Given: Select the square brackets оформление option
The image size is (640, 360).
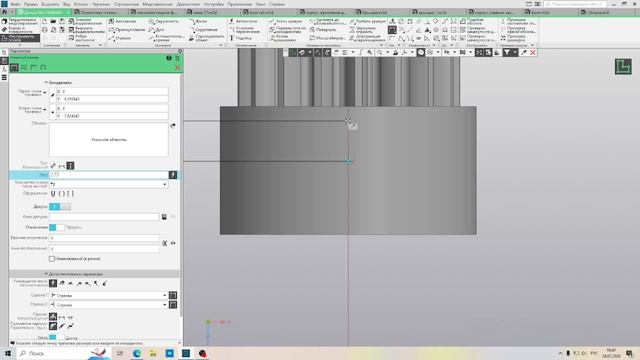Looking at the screenshot, I should point(70,193).
